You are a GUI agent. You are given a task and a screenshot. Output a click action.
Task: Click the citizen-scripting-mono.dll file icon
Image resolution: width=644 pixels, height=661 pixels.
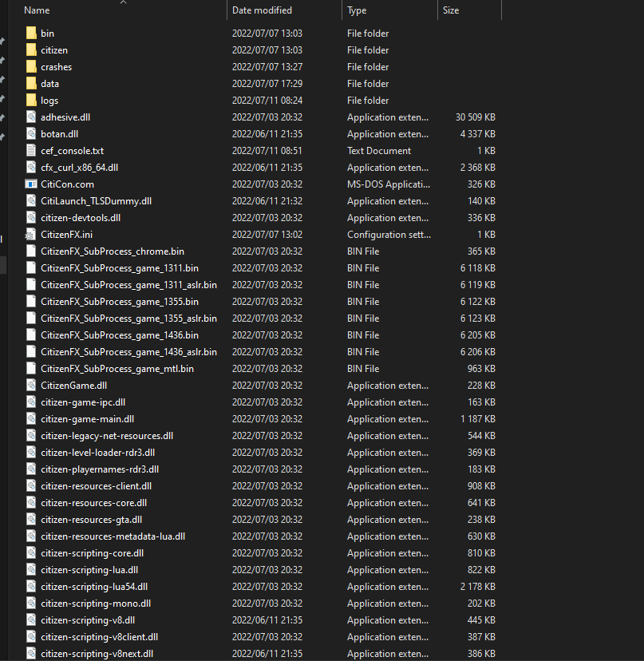(x=31, y=604)
